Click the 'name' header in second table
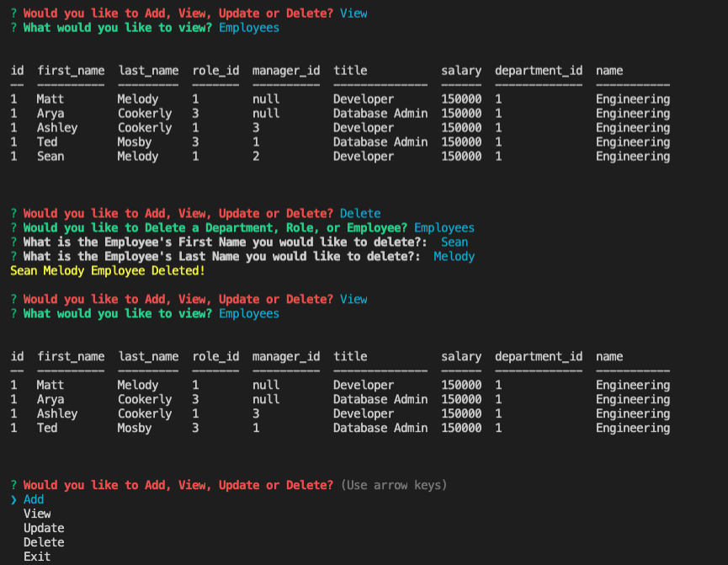This screenshot has width=728, height=565. [x=609, y=356]
